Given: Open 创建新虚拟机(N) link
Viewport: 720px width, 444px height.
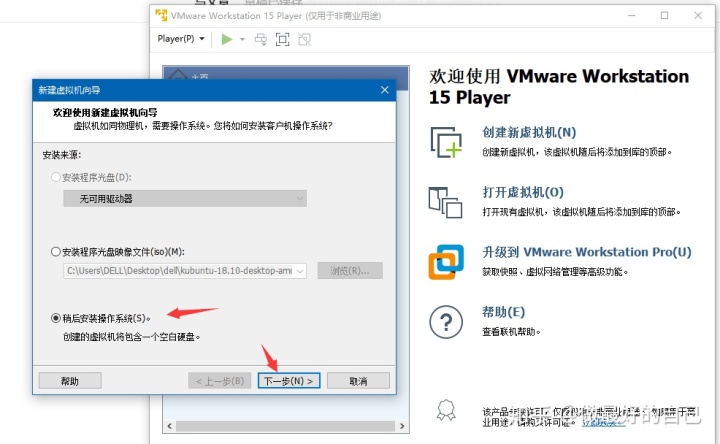Looking at the screenshot, I should point(529,133).
